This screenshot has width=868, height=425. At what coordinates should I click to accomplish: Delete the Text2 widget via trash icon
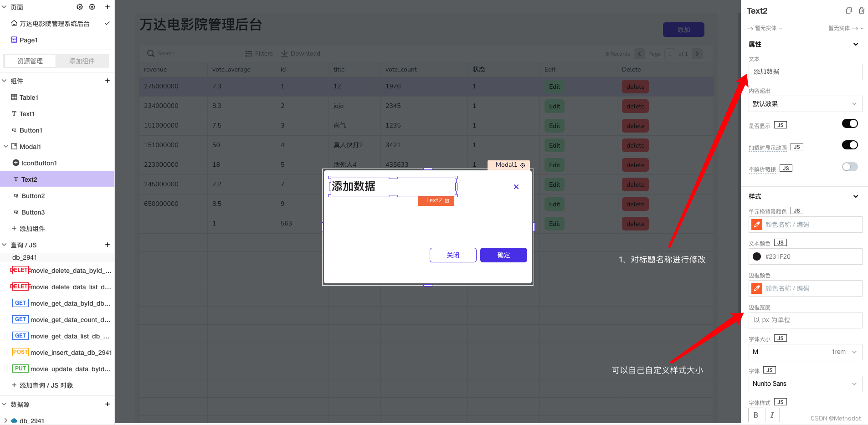click(861, 10)
